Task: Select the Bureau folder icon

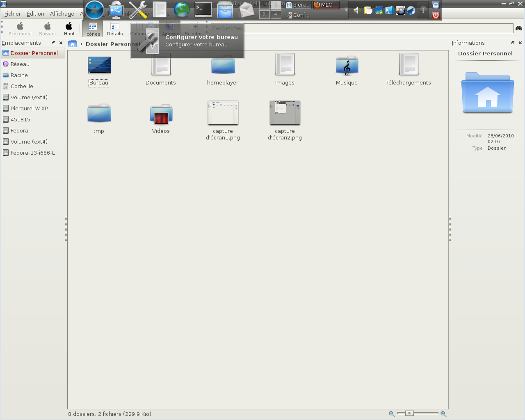Action: coord(99,65)
